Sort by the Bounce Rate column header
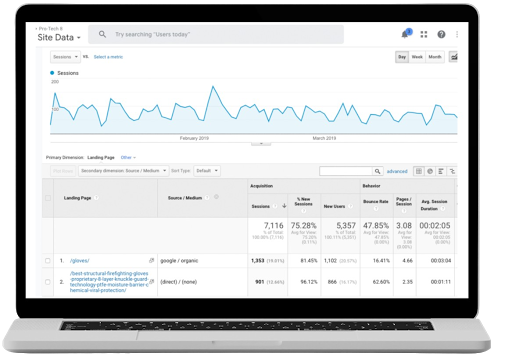This screenshot has height=360, width=512. pyautogui.click(x=376, y=201)
